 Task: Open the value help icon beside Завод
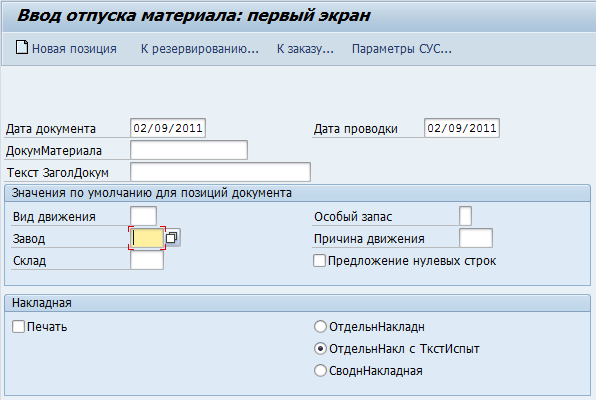pos(172,238)
